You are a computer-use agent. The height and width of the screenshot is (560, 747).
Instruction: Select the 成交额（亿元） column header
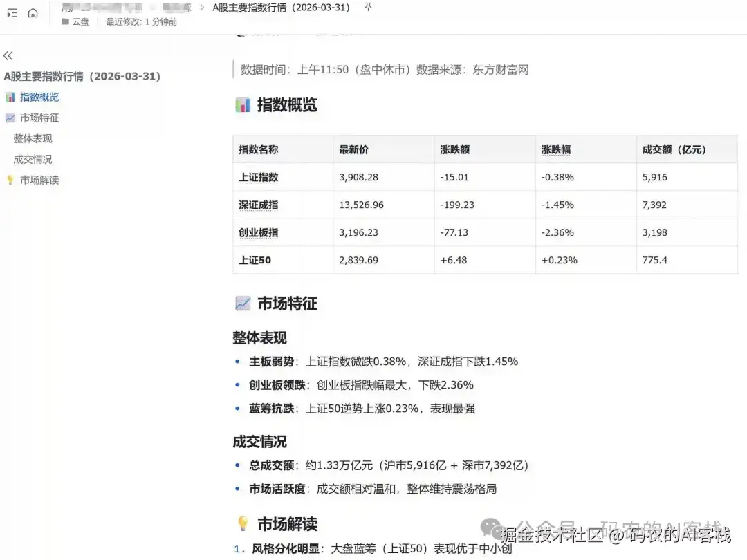[687, 149]
